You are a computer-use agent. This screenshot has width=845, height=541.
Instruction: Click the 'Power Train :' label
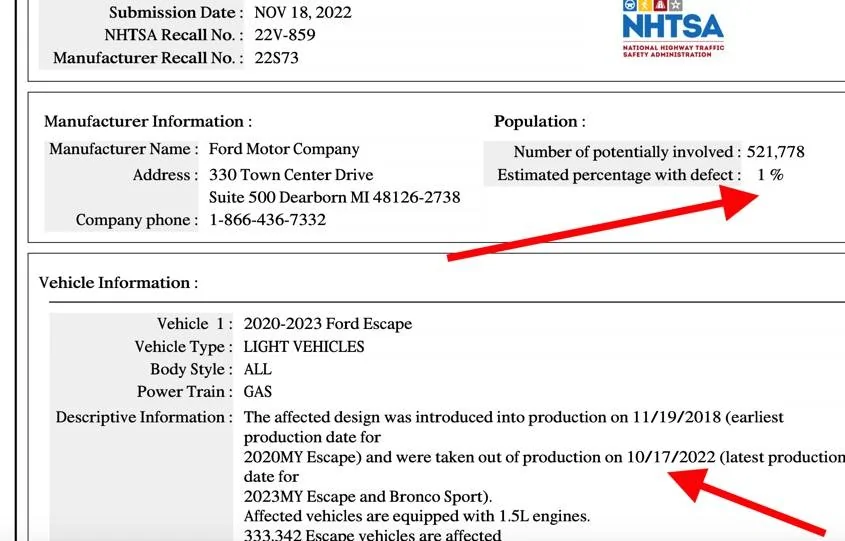[185, 392]
